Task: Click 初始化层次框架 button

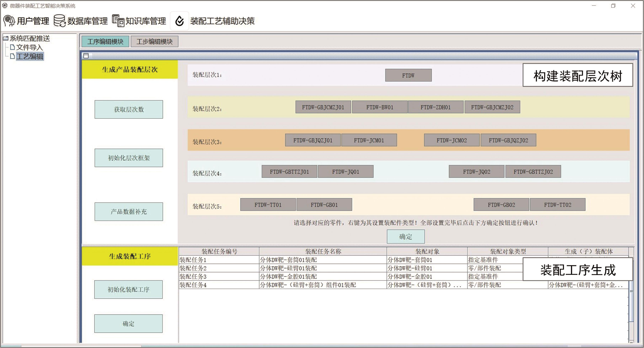Action: pos(129,158)
